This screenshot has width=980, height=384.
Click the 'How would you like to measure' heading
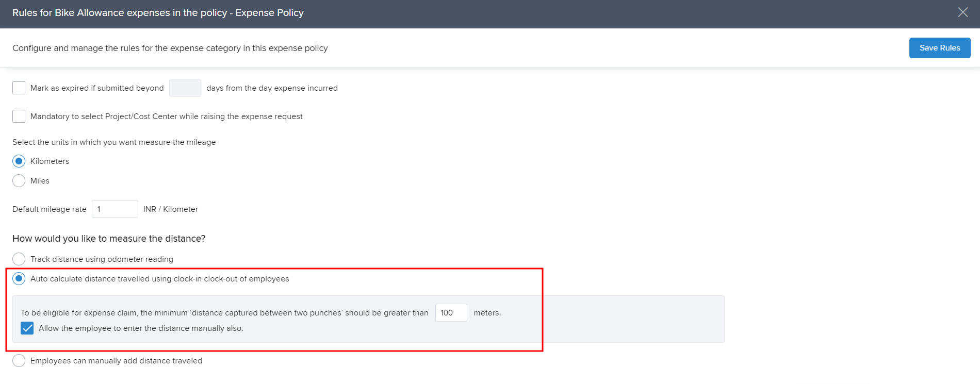click(x=109, y=239)
